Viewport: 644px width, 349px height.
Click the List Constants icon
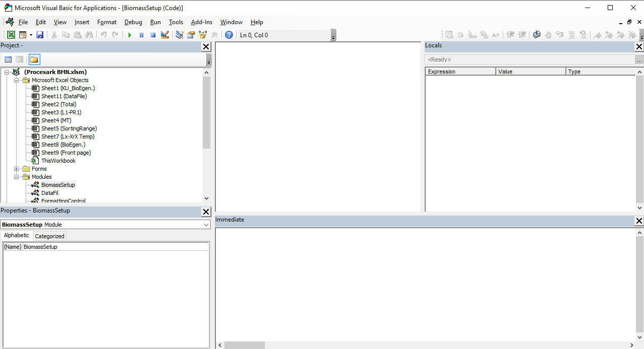460,35
